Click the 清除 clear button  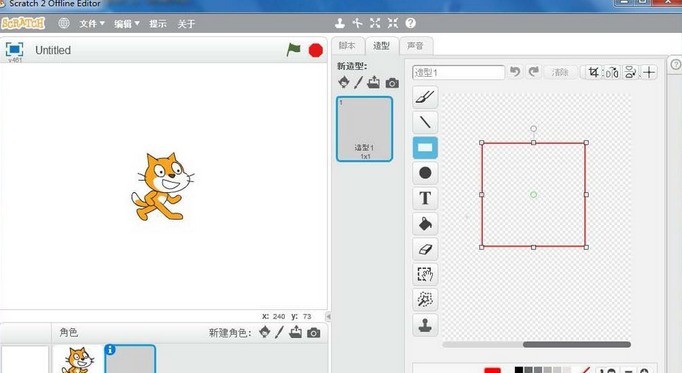point(560,72)
